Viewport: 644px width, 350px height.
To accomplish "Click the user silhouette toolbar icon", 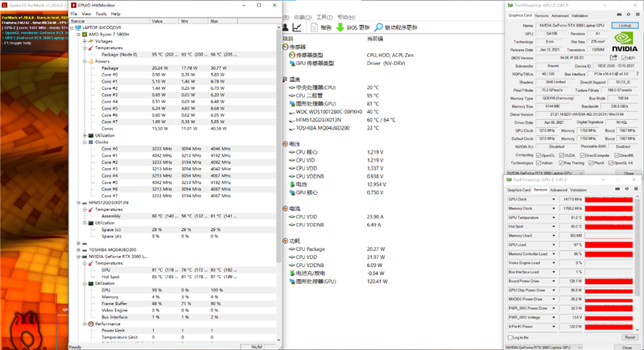I will point(285,27).
